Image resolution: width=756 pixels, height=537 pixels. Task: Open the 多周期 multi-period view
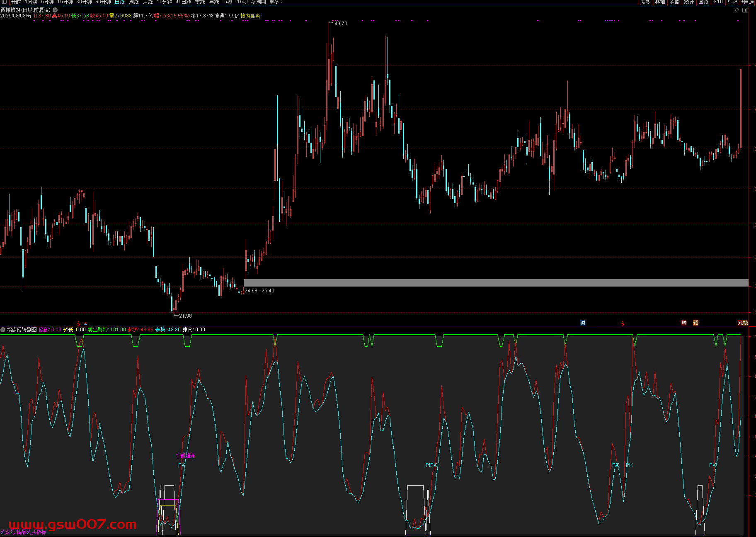(258, 2)
